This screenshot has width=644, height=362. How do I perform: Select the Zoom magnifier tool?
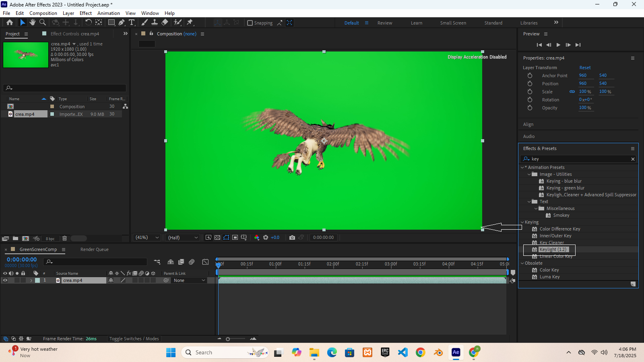pyautogui.click(x=43, y=23)
